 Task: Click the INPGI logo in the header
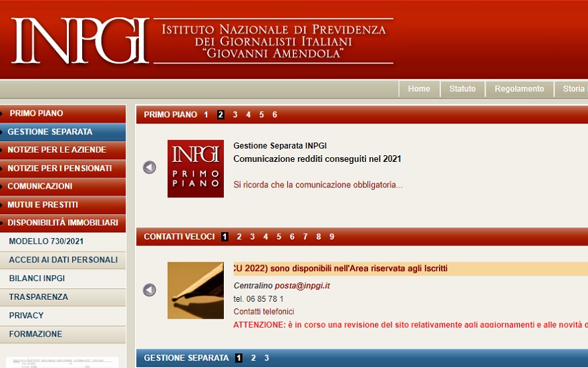(80, 41)
